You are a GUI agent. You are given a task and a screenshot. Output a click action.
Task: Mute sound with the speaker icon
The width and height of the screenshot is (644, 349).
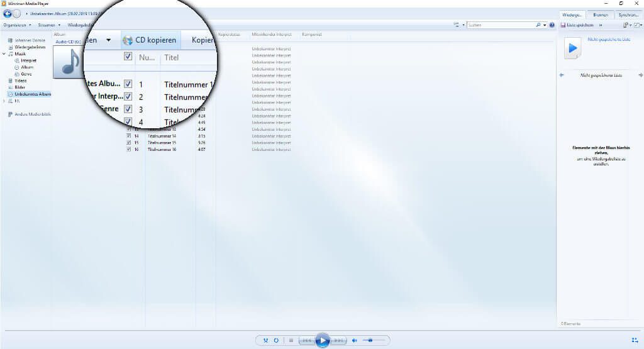tap(355, 340)
